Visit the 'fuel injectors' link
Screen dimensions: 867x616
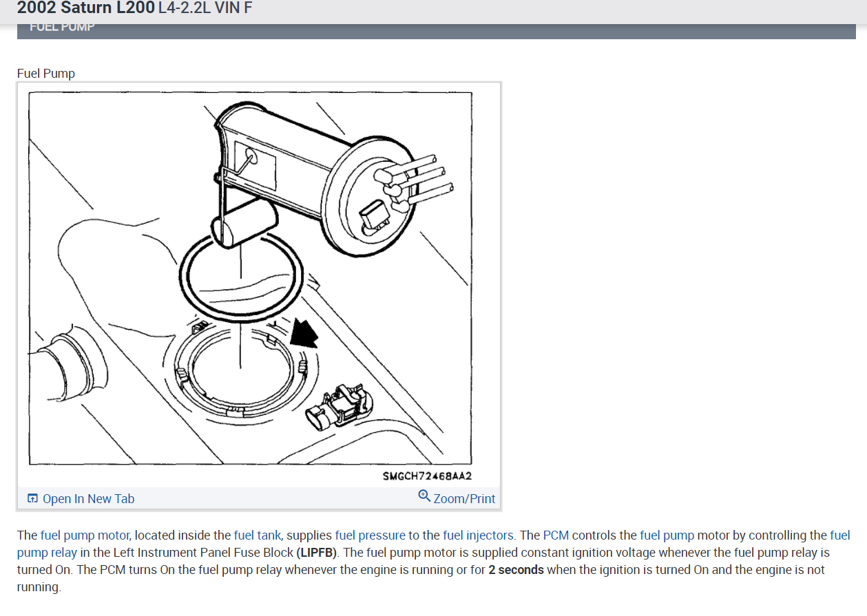478,535
